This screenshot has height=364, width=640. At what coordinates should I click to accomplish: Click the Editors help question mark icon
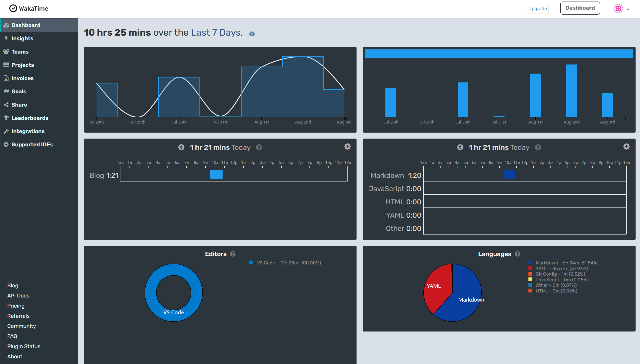[x=233, y=254]
